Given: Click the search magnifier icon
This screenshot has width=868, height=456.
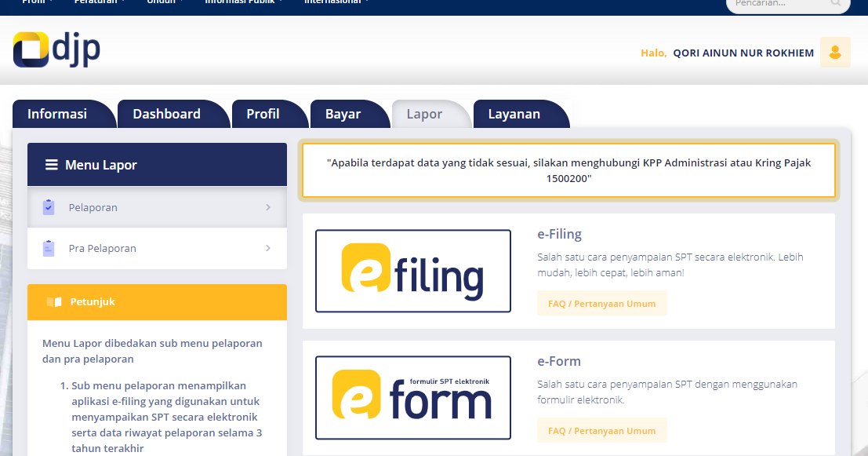Looking at the screenshot, I should (835, 3).
